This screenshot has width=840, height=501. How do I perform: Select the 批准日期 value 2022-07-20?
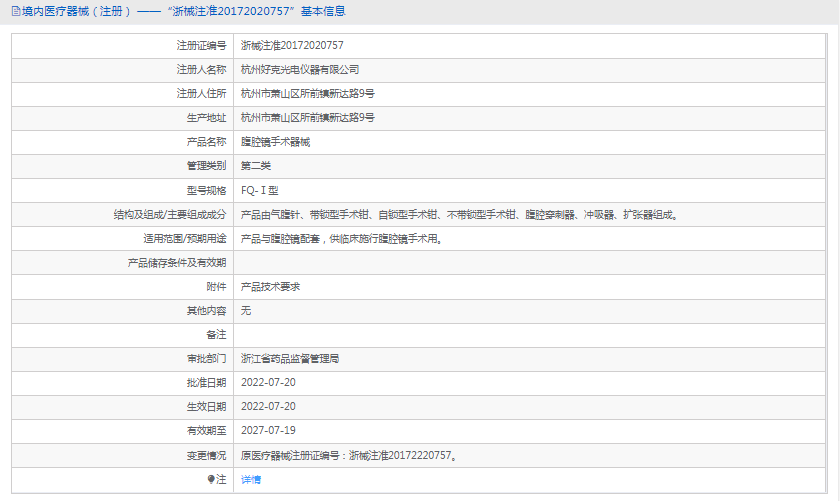pyautogui.click(x=268, y=383)
